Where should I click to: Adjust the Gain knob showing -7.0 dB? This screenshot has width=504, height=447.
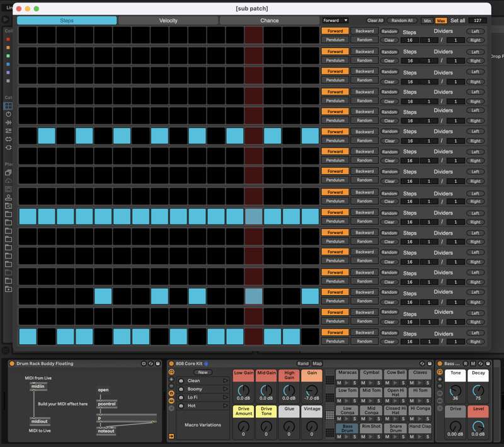(x=311, y=390)
